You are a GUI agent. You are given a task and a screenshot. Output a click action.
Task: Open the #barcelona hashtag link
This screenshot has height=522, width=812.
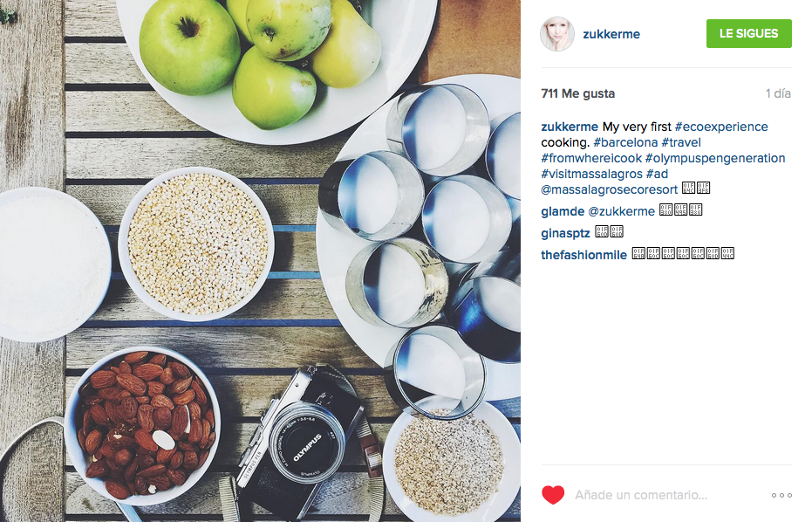click(625, 142)
